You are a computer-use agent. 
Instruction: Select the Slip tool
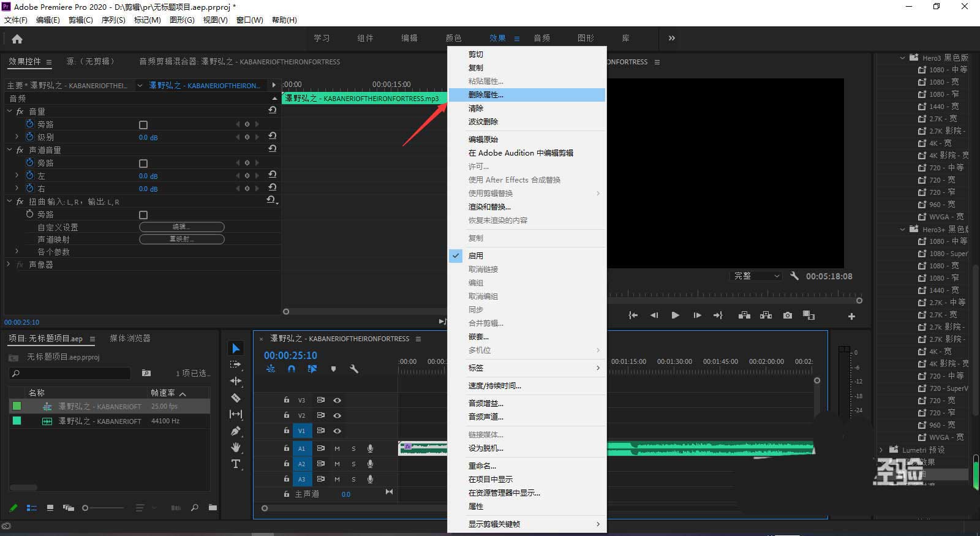coord(236,414)
